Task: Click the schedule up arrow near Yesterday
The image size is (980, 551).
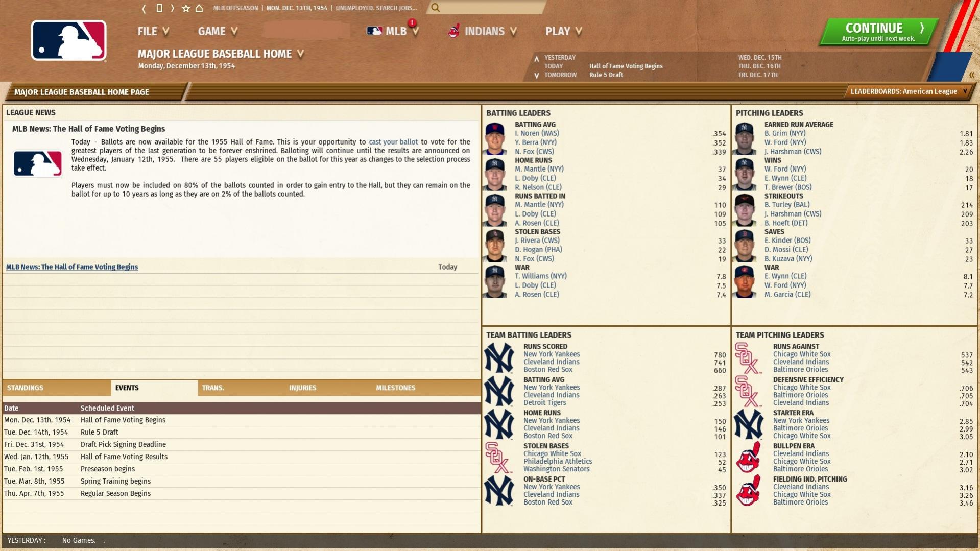Action: [536, 59]
